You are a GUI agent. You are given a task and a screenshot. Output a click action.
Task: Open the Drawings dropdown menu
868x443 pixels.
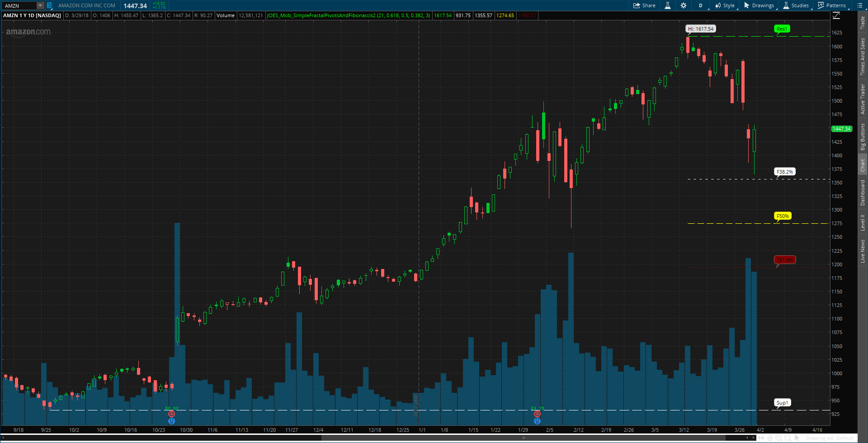759,5
